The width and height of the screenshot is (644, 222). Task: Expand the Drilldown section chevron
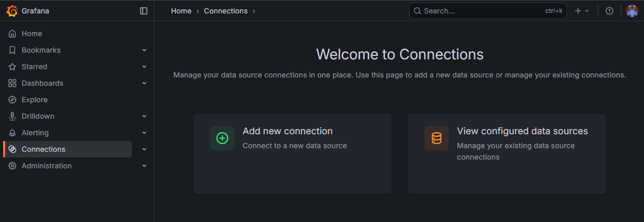point(144,116)
